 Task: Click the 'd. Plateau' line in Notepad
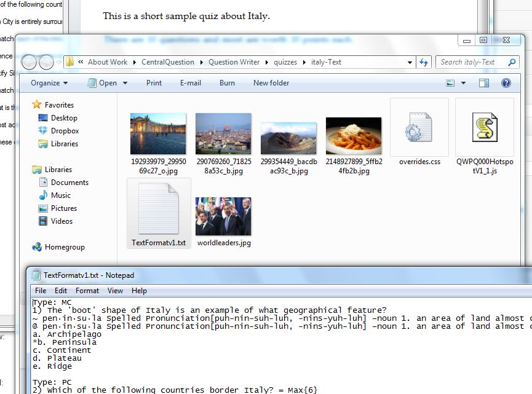(x=57, y=358)
